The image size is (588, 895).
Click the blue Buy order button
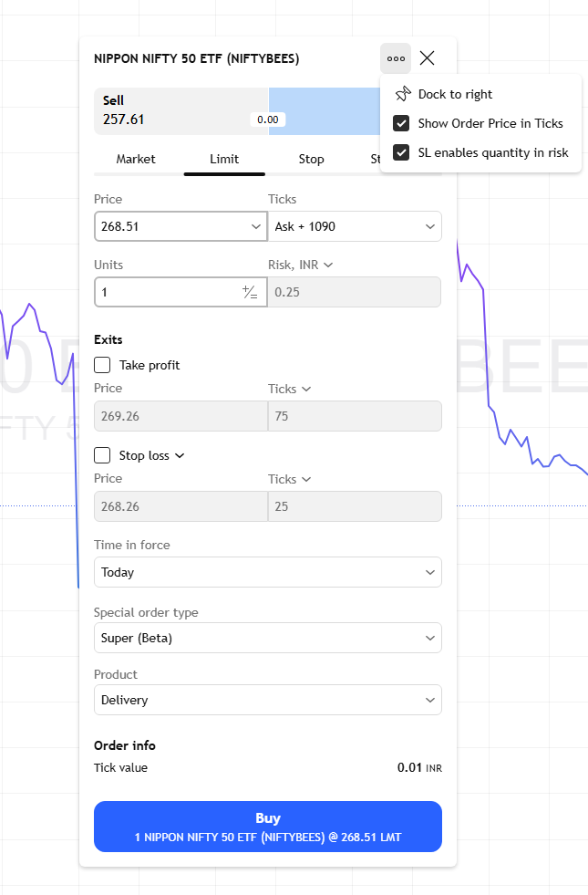[268, 827]
